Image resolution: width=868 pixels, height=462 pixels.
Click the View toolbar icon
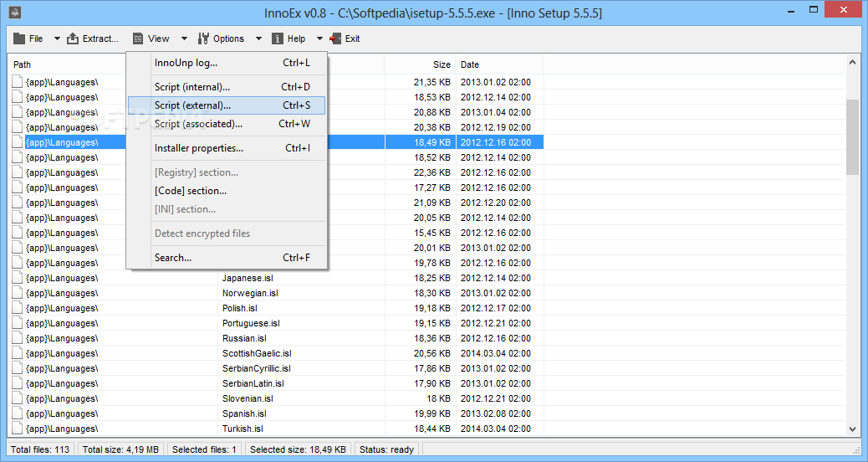pos(138,38)
